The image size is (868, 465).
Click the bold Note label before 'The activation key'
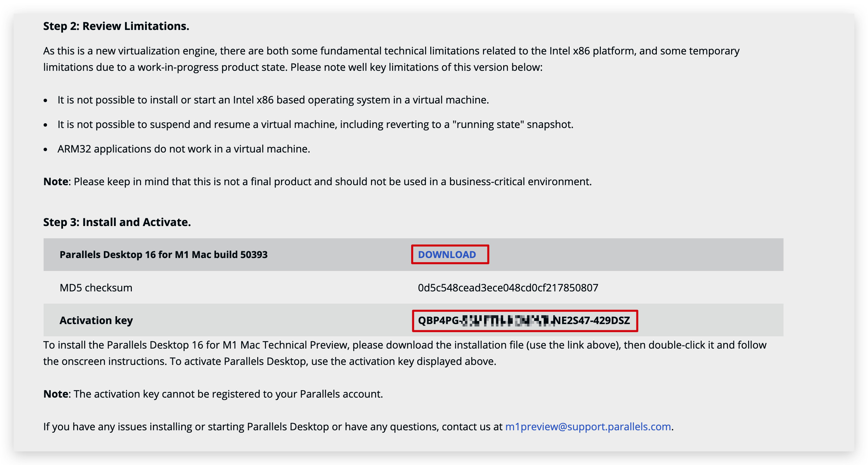pos(56,394)
